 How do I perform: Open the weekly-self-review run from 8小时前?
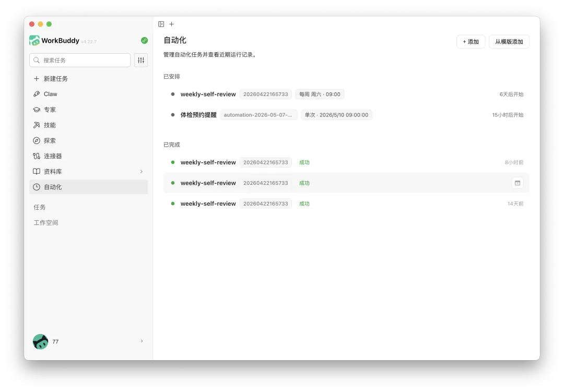[346, 162]
